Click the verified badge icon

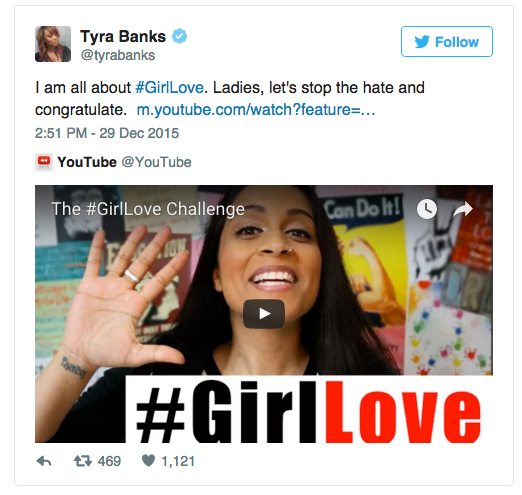click(179, 36)
